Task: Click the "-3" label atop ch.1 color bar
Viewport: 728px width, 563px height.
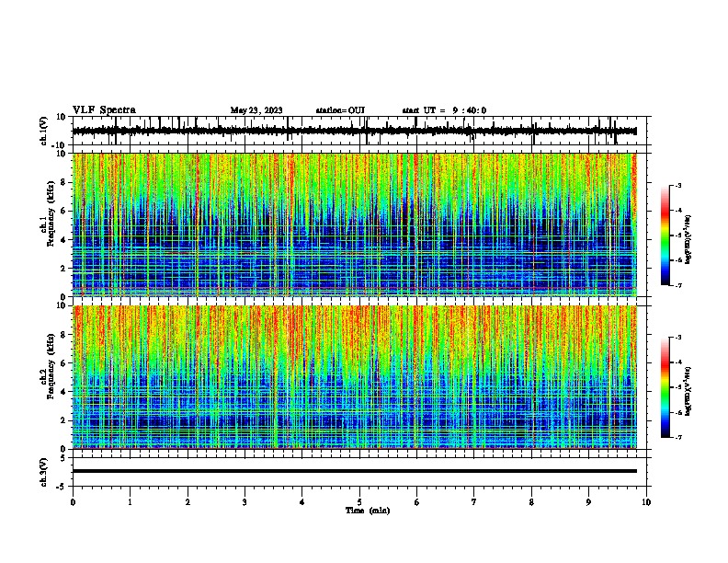Action: [x=677, y=186]
